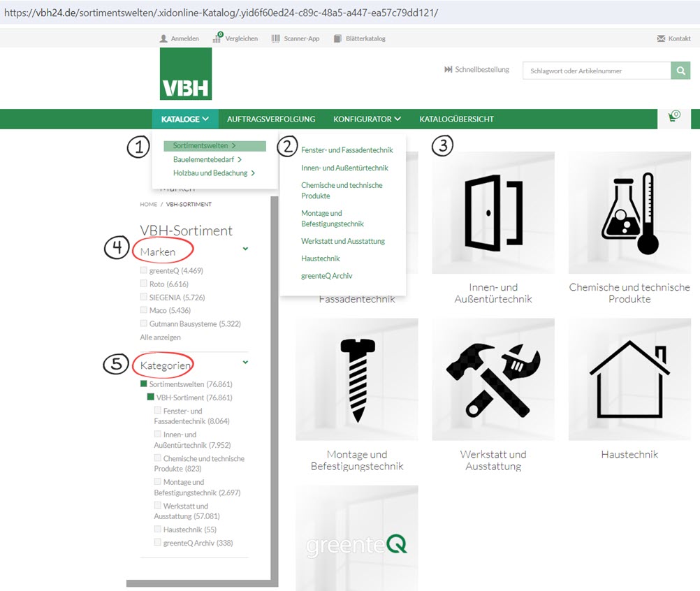Viewport: 700px width, 591px height.
Task: Open the KONFIGURATOR dropdown menu
Action: pos(367,119)
